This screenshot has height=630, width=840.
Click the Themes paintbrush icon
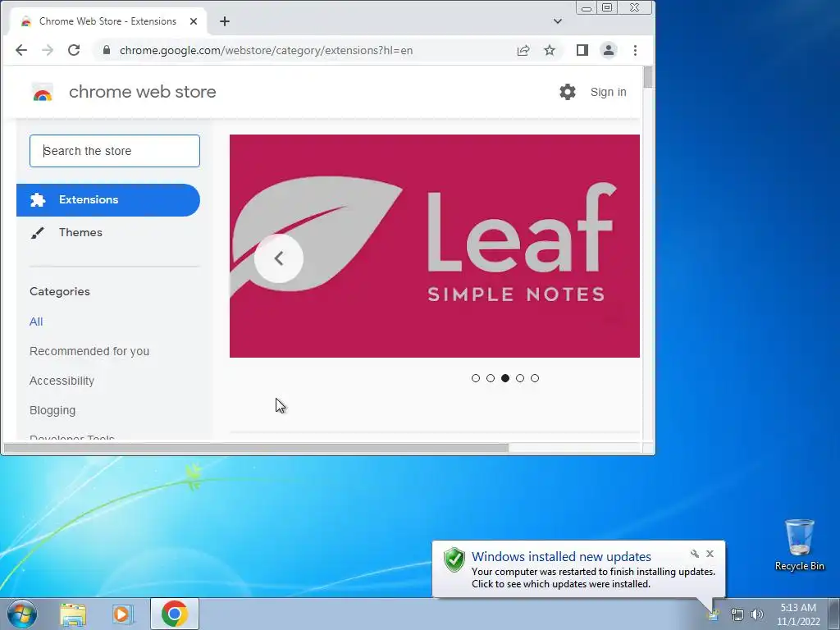(37, 233)
